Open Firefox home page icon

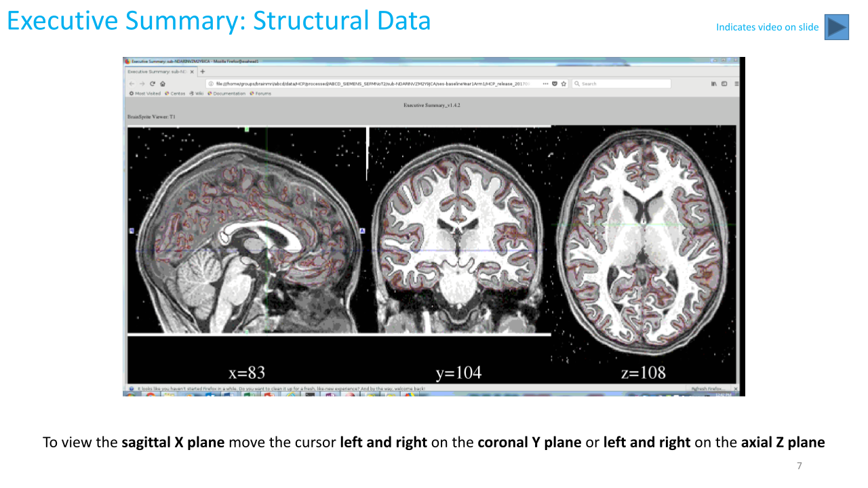point(163,83)
